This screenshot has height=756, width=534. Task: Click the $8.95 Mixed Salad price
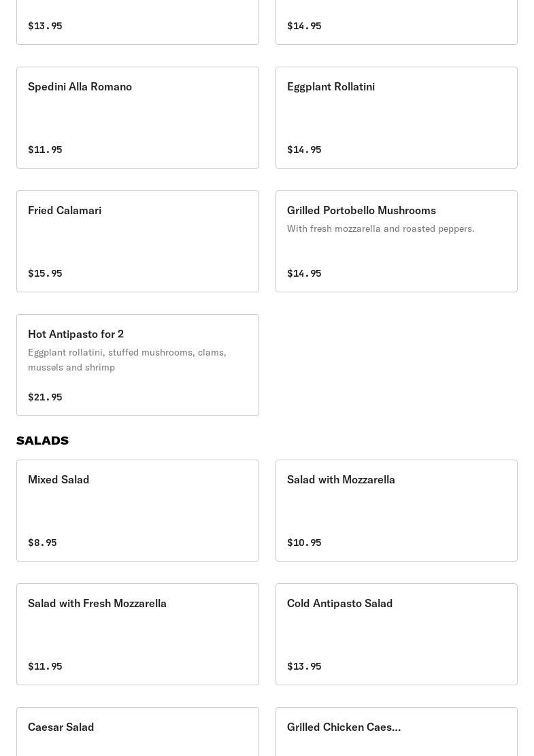click(42, 543)
